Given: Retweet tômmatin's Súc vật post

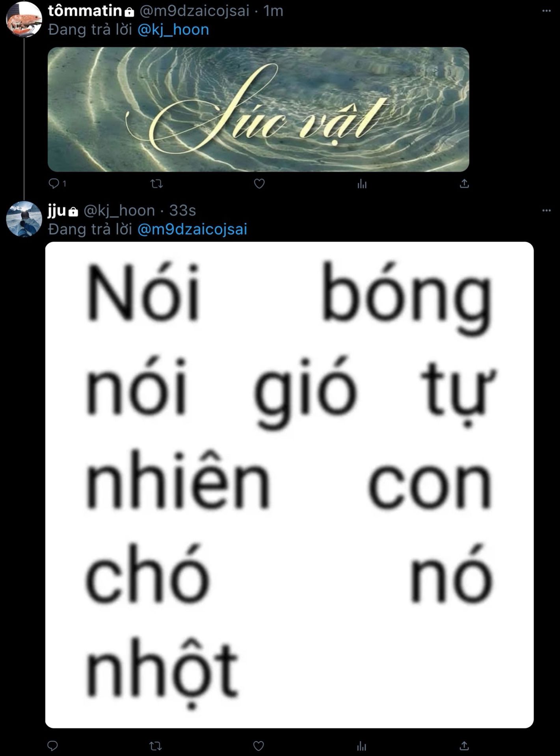Looking at the screenshot, I should pyautogui.click(x=156, y=183).
